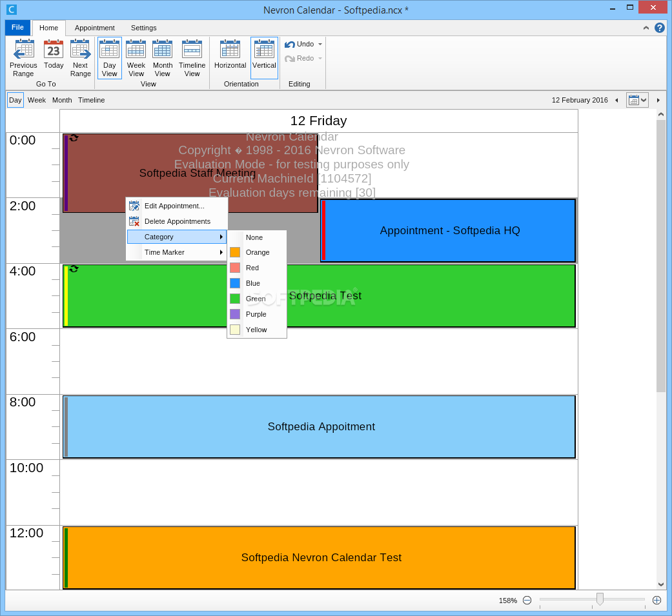This screenshot has height=616, width=672.
Task: Click the 10:00 time slot label
Action: pyautogui.click(x=26, y=468)
